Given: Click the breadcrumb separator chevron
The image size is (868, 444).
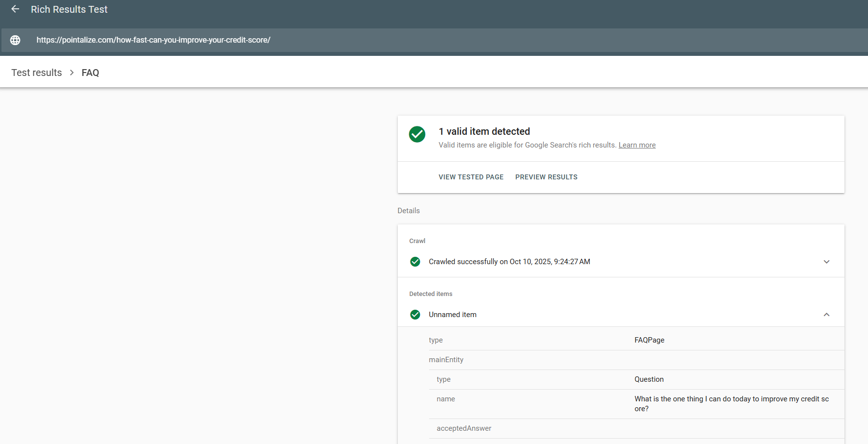Looking at the screenshot, I should pos(72,73).
